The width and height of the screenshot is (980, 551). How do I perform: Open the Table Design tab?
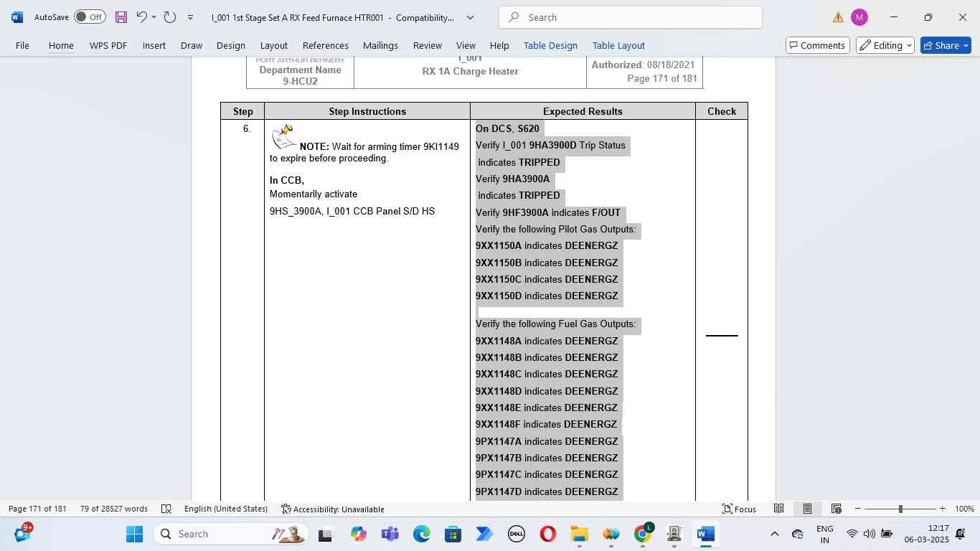pyautogui.click(x=550, y=45)
